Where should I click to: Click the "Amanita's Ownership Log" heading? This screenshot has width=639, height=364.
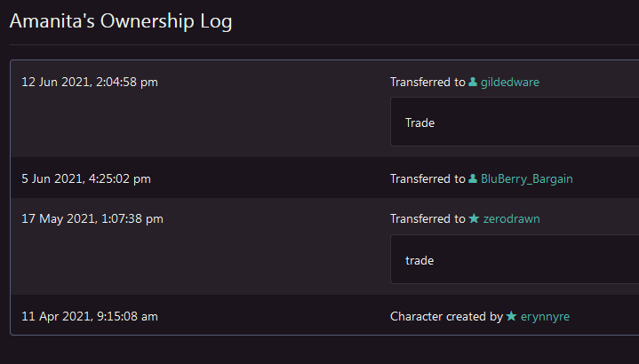[x=121, y=21]
